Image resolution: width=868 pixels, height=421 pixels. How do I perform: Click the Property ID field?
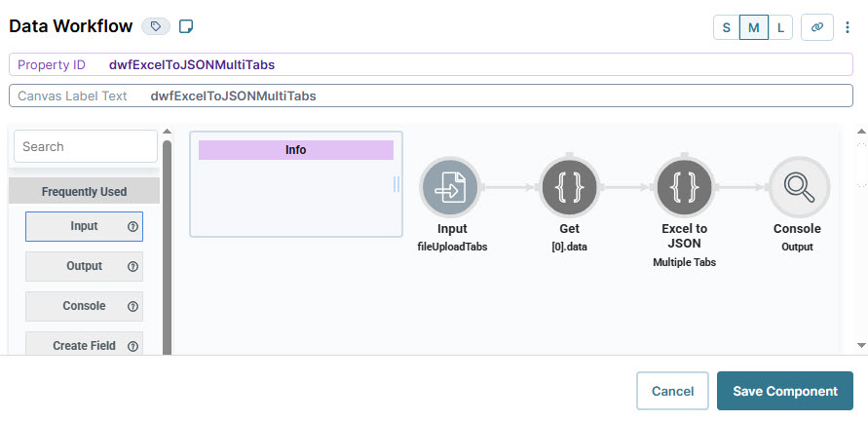431,65
